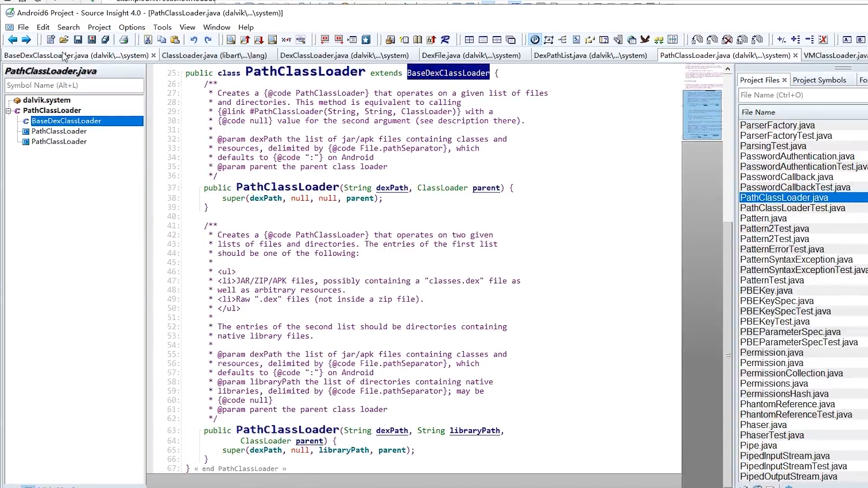Screen dimensions: 868x488
Task: Click the Save file toolbar icon
Action: pyautogui.click(x=78, y=40)
